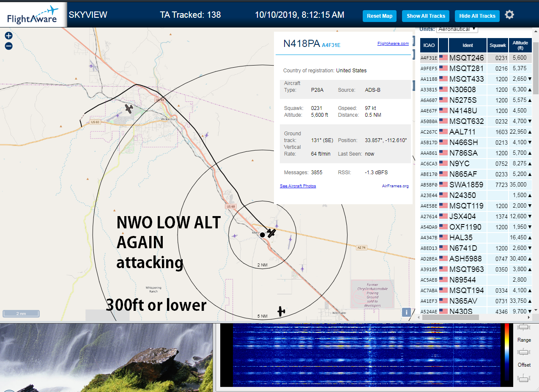Image resolution: width=539 pixels, height=392 pixels.
Task: Sort the table by the Altitude (ft) column
Action: 520,45
